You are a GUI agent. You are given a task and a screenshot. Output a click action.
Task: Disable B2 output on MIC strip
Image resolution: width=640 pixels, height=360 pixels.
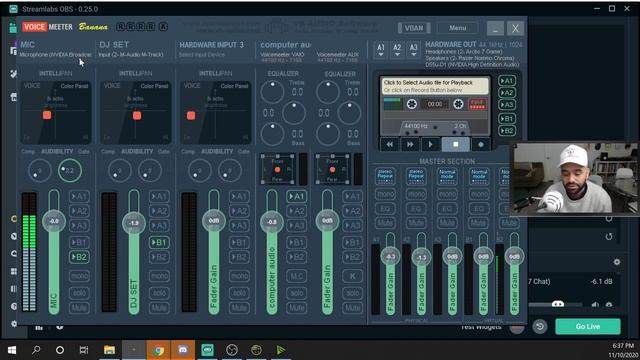click(x=79, y=257)
